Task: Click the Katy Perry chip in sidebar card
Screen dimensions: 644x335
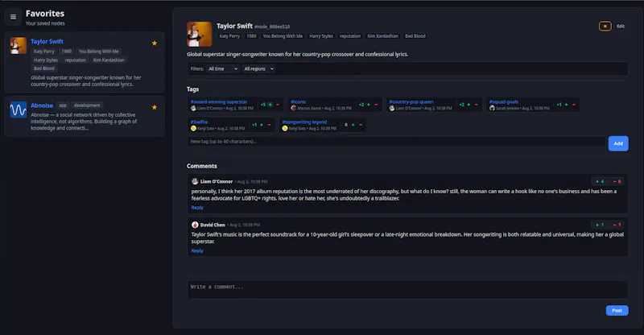Action: pyautogui.click(x=44, y=52)
